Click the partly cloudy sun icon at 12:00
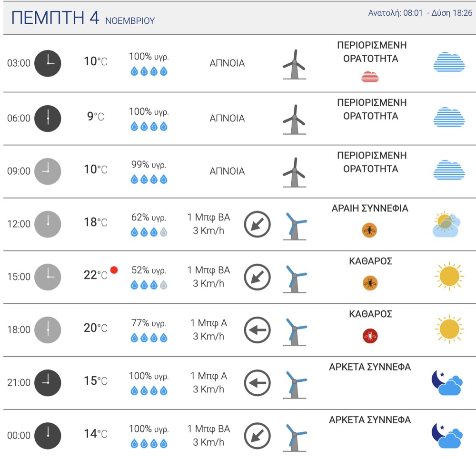The height and width of the screenshot is (459, 476). point(446,224)
